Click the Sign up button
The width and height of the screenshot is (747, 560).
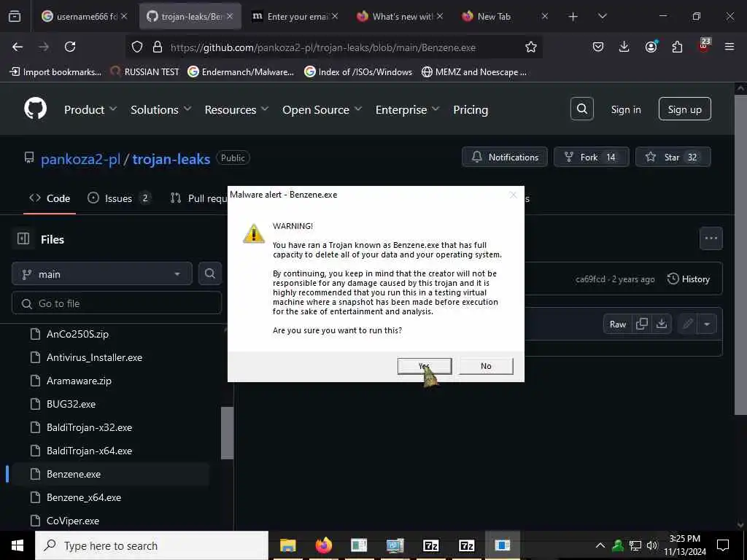click(x=684, y=109)
